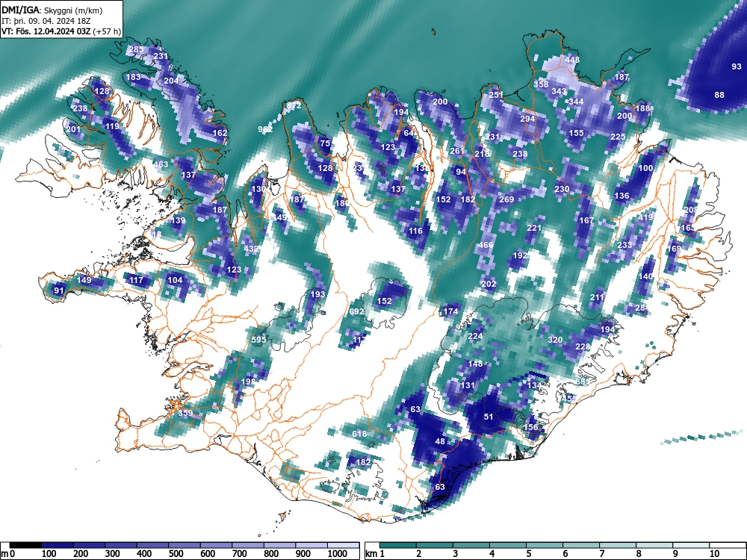
Task: Click the map value 359
Action: pos(185,413)
